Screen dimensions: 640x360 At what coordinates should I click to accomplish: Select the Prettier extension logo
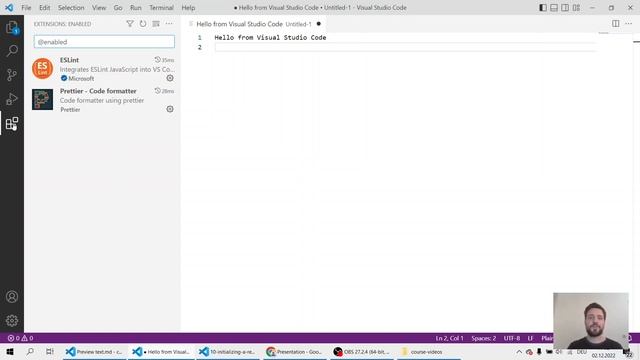(x=42, y=100)
